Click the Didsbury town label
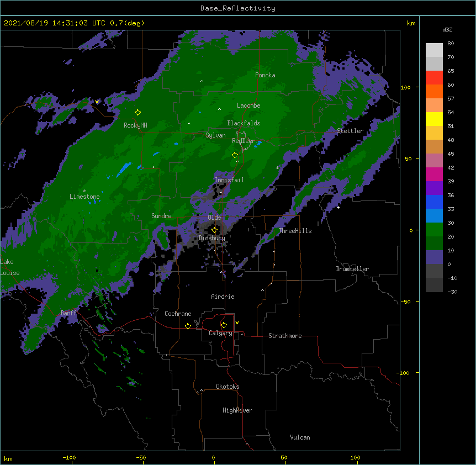This screenshot has height=465, width=476. click(x=211, y=238)
